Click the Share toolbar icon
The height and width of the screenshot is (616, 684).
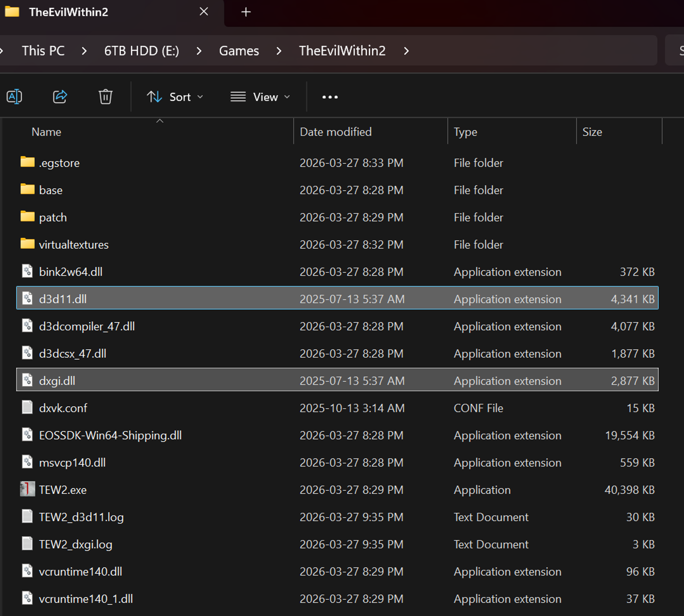click(x=60, y=97)
